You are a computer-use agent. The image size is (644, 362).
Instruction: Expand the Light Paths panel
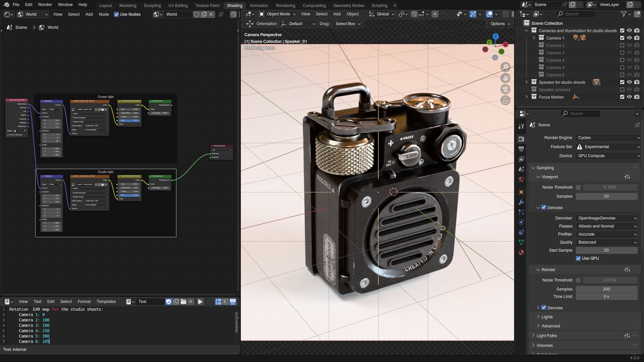[547, 336]
